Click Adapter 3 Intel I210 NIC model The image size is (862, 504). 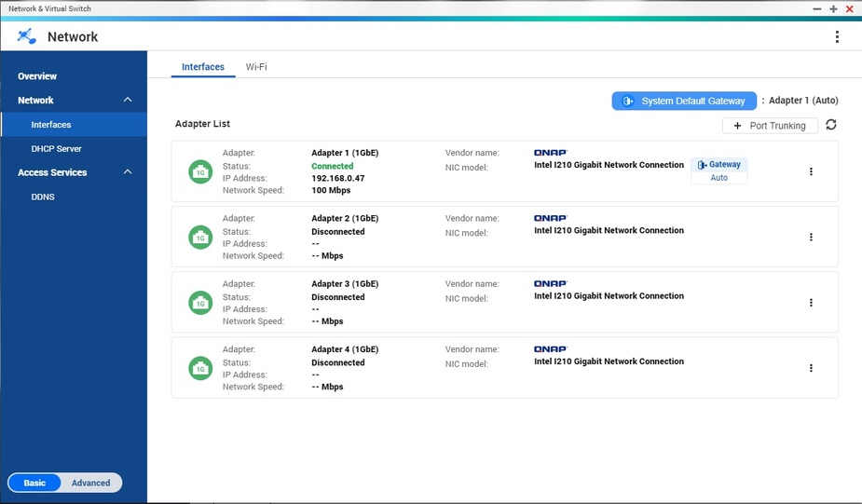609,295
